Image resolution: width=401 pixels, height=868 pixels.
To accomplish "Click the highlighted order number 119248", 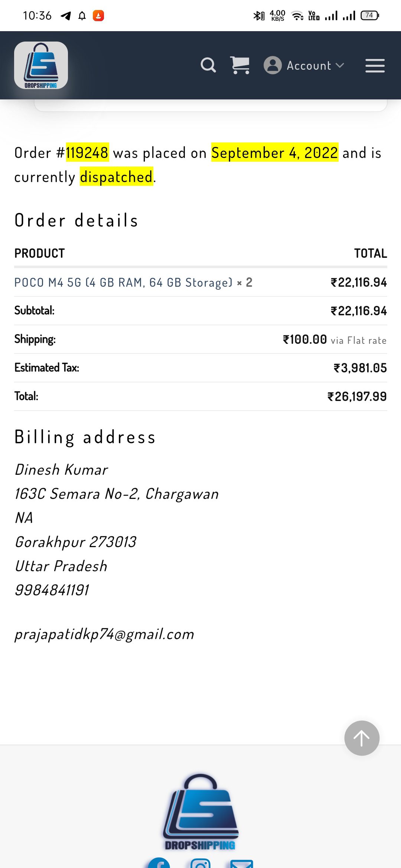I will (87, 153).
